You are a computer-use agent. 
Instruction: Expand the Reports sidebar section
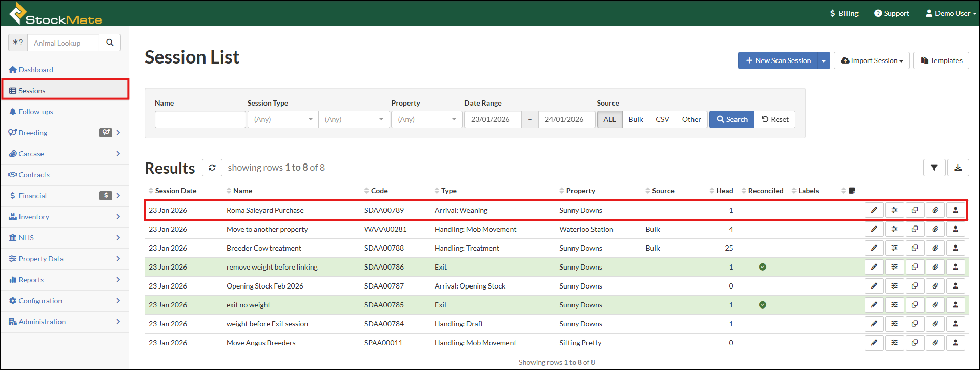(65, 280)
